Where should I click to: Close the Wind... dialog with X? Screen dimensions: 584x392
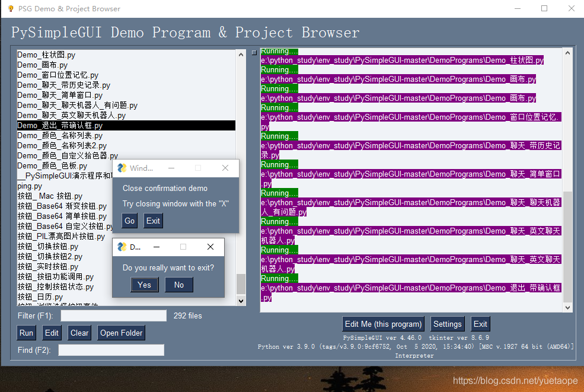pyautogui.click(x=225, y=168)
